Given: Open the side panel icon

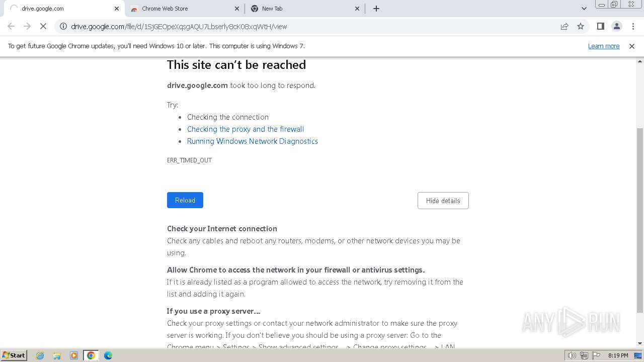Looking at the screenshot, I should (x=600, y=26).
